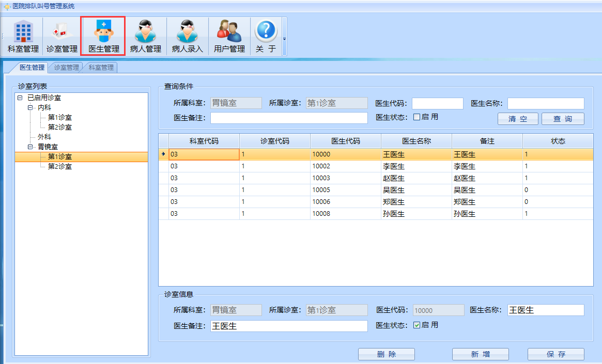The height and width of the screenshot is (364, 602).
Task: Select 外科 tree node
Action: pos(44,137)
